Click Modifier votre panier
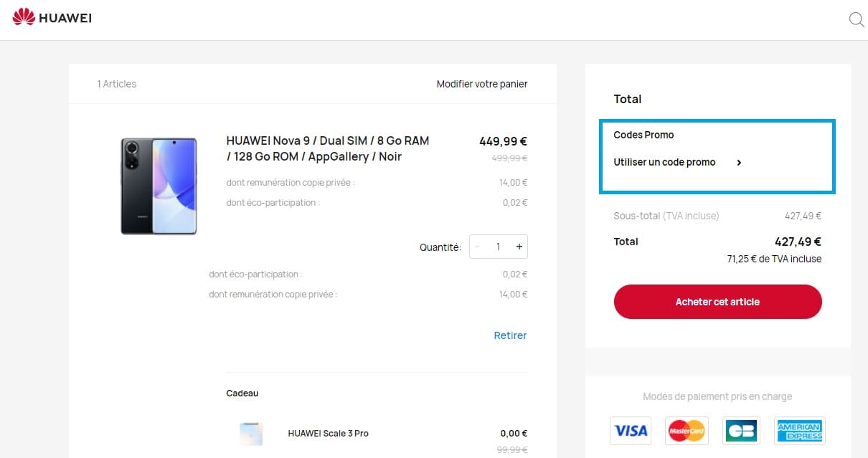The width and height of the screenshot is (868, 458). (481, 84)
